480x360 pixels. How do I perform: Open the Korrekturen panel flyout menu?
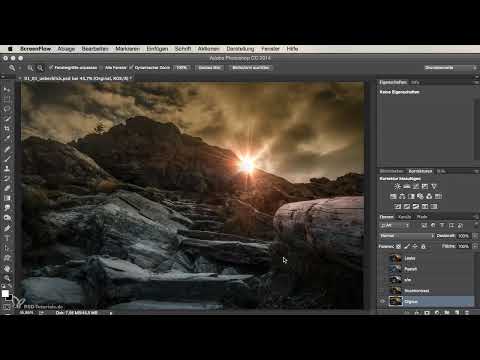click(476, 171)
